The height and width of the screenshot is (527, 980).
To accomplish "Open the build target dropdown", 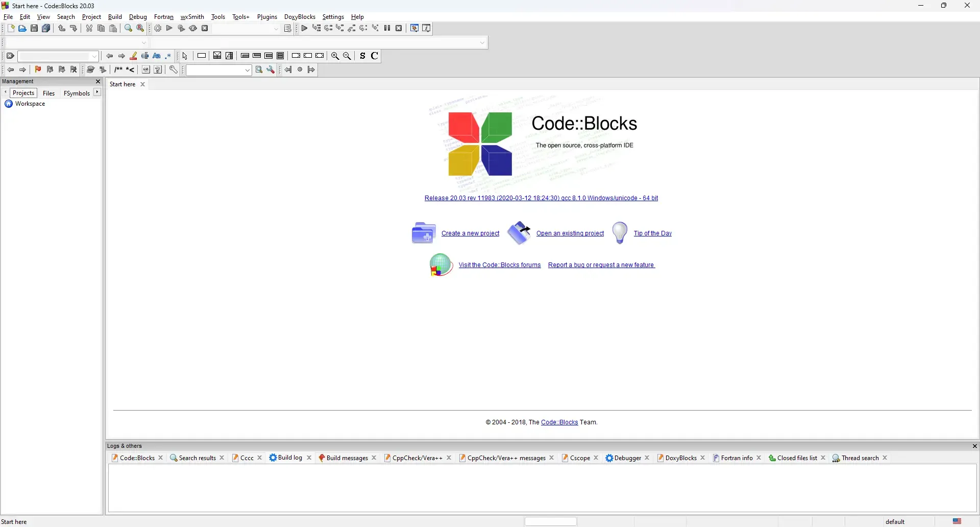I will [277, 29].
